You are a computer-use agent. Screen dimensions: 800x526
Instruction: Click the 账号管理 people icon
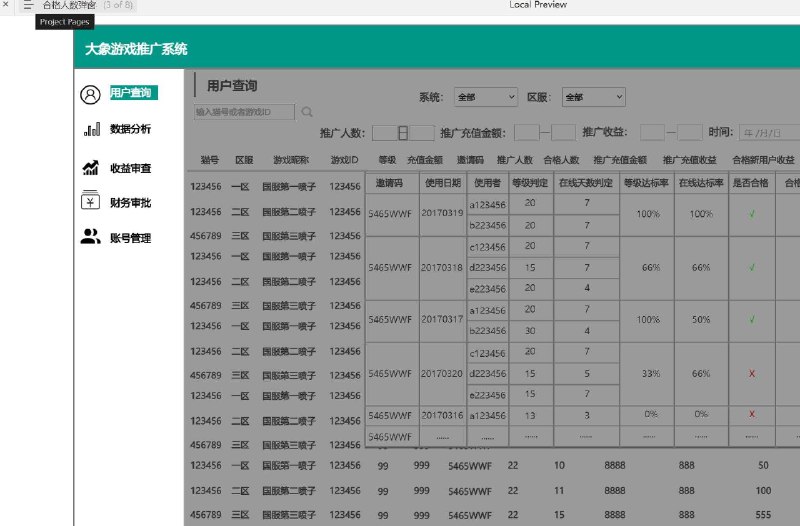point(90,236)
